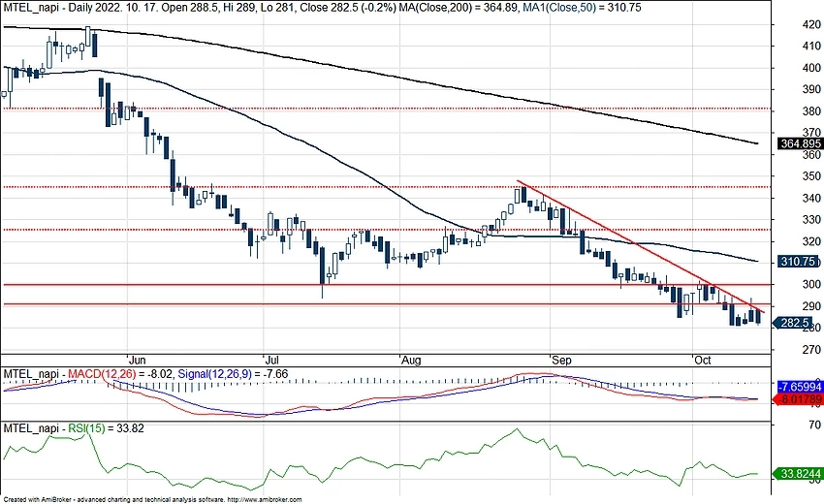Click the 410 price axis label
This screenshot has height=504, width=824.
click(x=811, y=47)
